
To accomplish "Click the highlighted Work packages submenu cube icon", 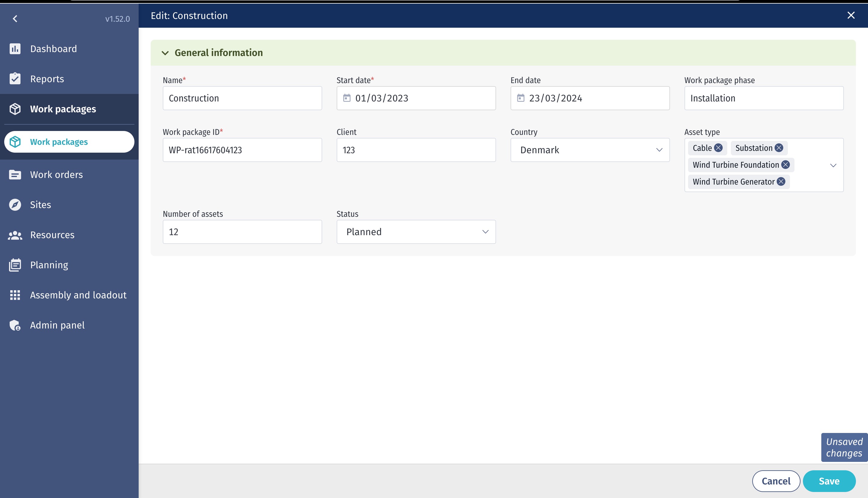I will click(x=15, y=142).
